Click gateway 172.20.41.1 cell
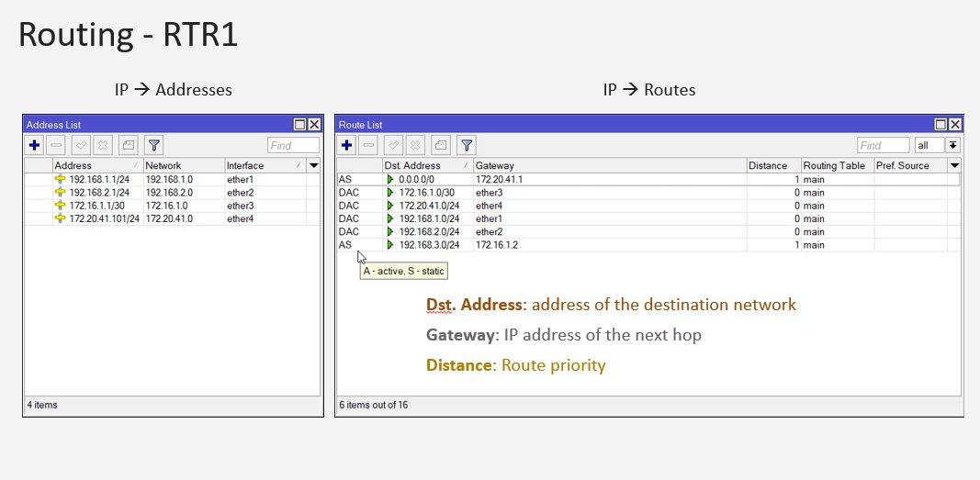 pos(610,179)
